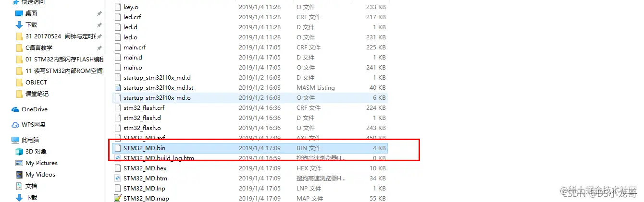
Task: Open the WPS网盘 cloud icon
Action: (15, 125)
